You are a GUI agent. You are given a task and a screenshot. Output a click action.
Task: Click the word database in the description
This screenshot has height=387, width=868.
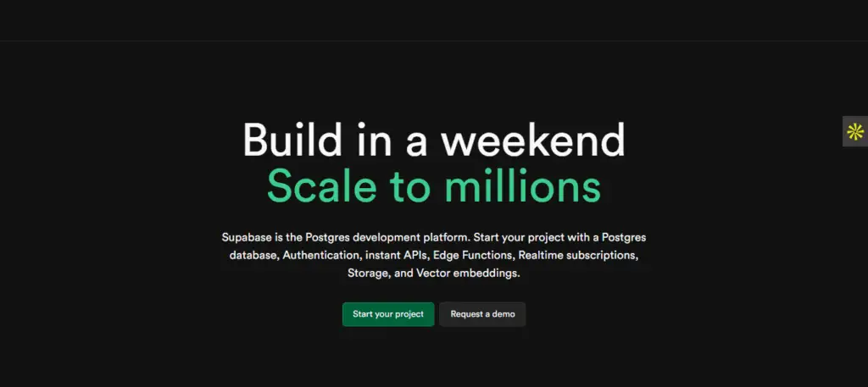pos(253,255)
